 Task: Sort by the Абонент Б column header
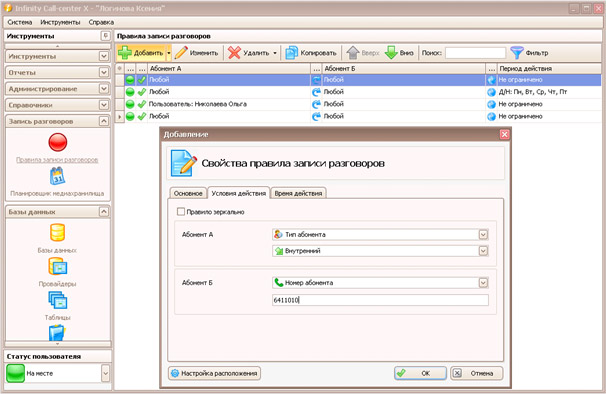(x=403, y=68)
